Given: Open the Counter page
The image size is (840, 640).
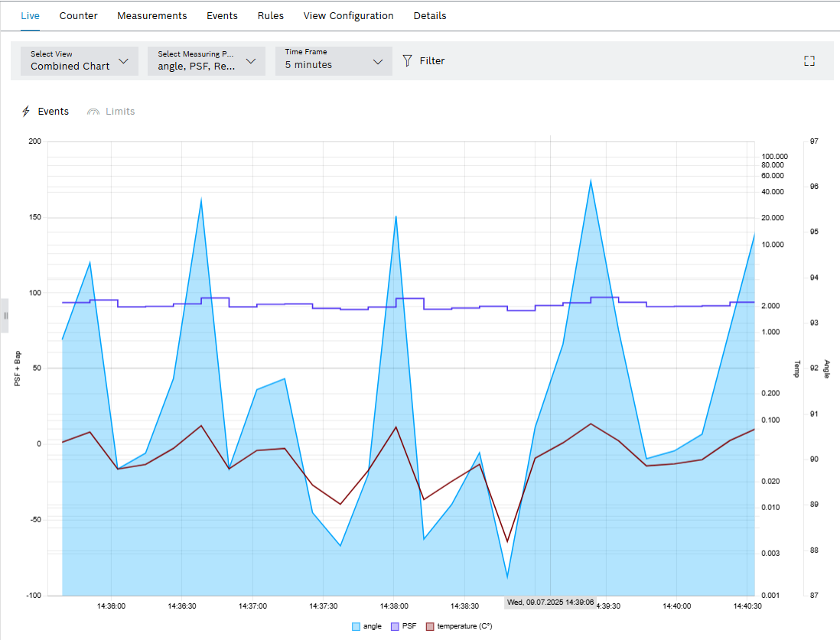Looking at the screenshot, I should 78,15.
